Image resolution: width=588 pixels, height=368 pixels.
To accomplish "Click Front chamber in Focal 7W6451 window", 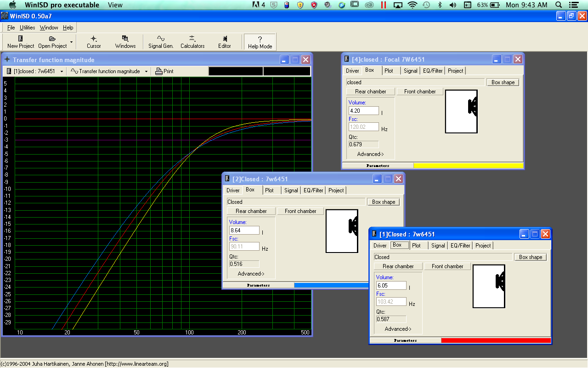I will tap(420, 92).
